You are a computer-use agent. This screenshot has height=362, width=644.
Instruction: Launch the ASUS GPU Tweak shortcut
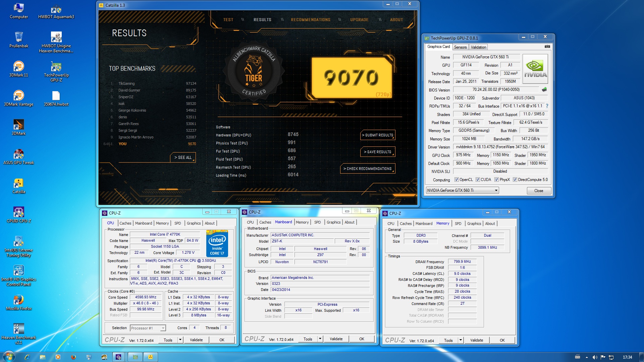tap(19, 157)
